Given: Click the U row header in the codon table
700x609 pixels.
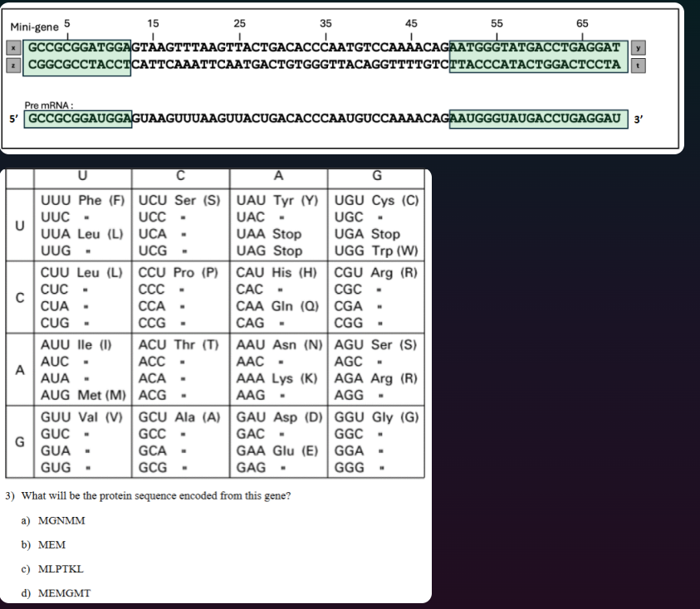Looking at the screenshot, I should [20, 225].
